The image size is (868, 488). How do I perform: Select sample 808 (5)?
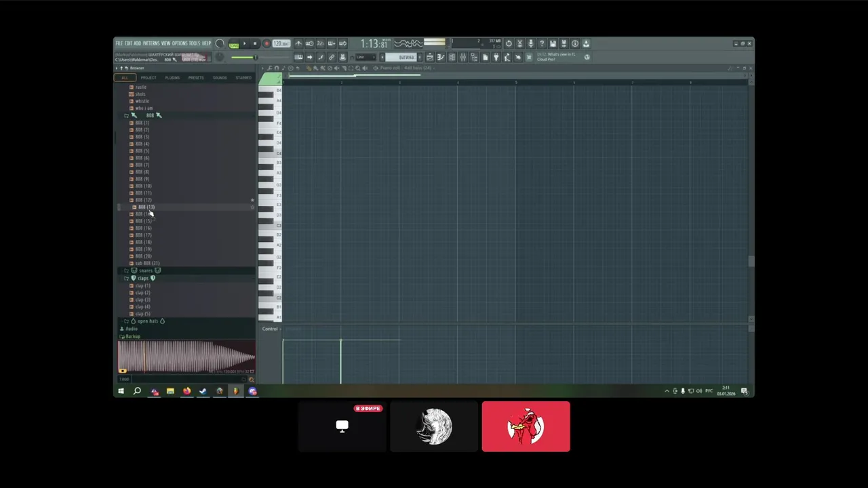[x=142, y=150]
